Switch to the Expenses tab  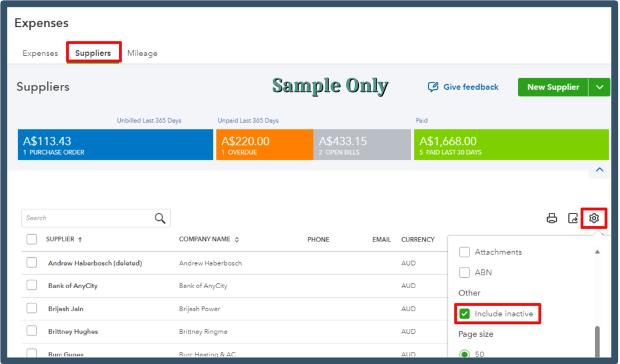point(39,53)
